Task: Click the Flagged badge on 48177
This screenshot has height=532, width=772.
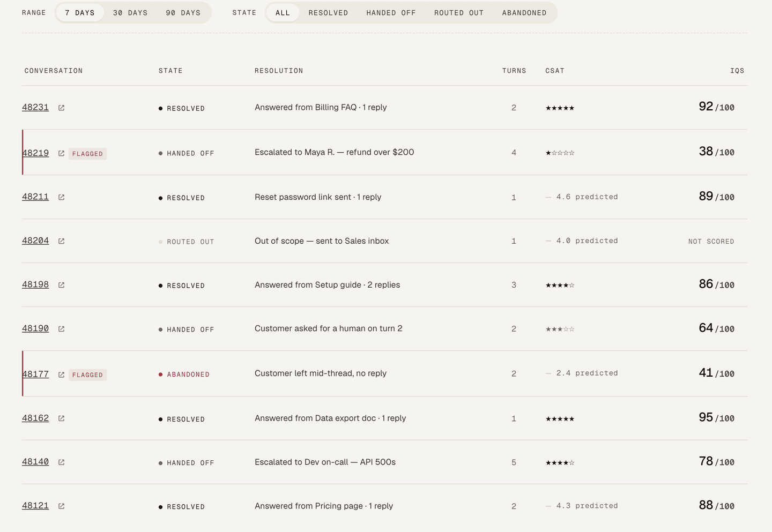Action: 87,375
